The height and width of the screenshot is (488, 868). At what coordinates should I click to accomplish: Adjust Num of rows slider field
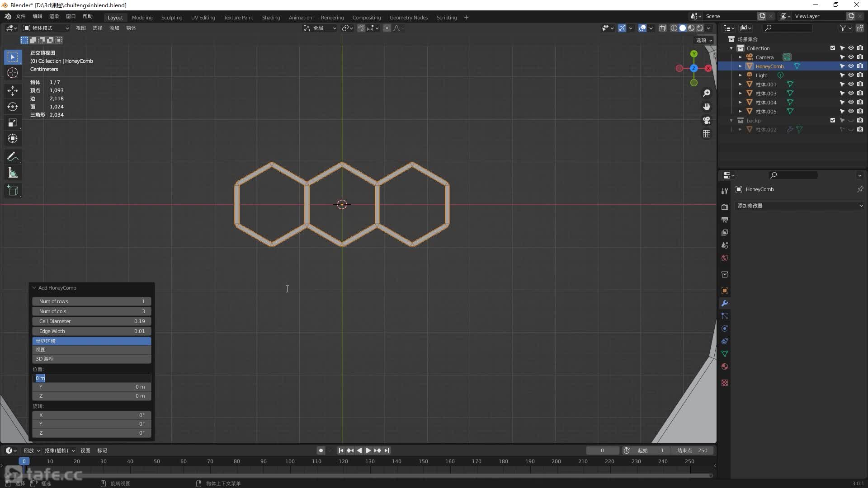coord(92,301)
